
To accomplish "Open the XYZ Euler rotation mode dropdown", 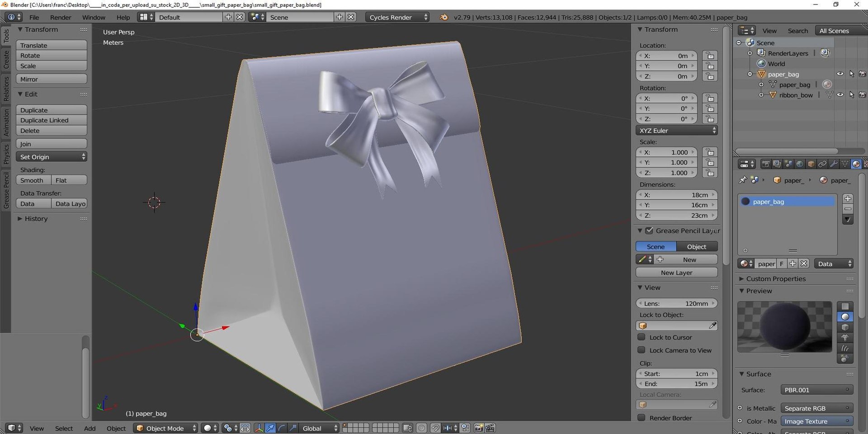I will click(x=676, y=131).
